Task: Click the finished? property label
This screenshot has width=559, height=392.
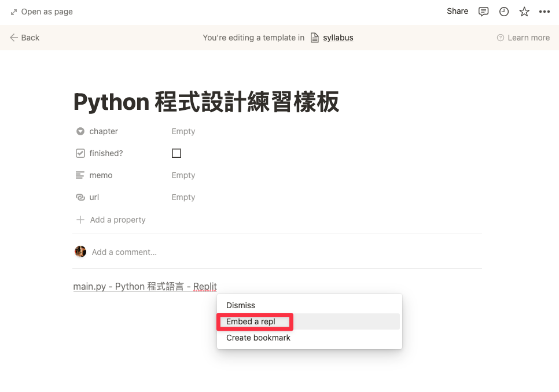Action: coord(106,153)
